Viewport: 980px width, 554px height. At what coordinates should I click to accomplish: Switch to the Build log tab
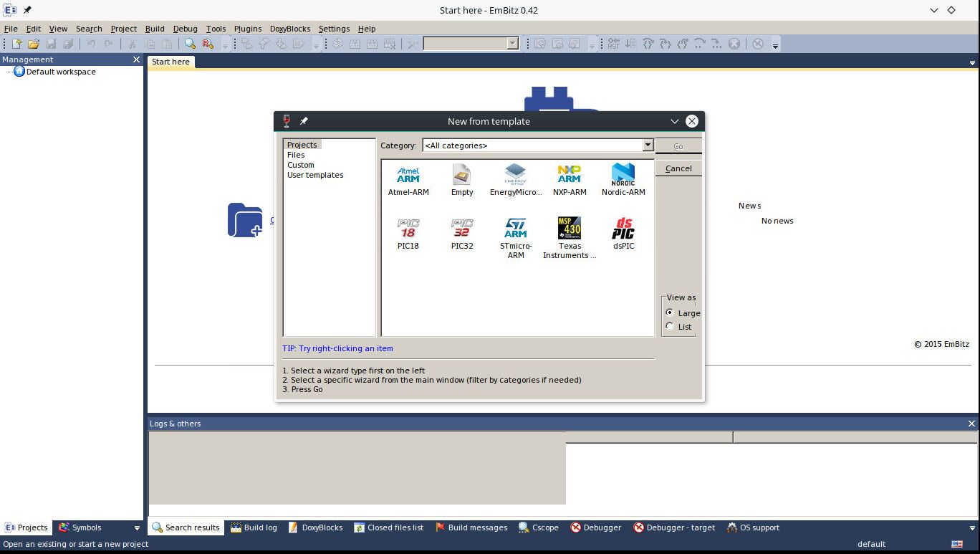pyautogui.click(x=254, y=527)
